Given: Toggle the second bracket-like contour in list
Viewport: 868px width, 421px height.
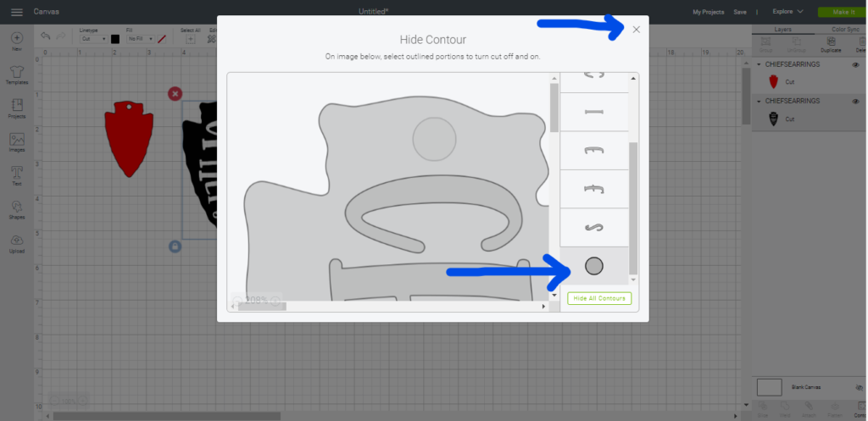Looking at the screenshot, I should click(594, 189).
